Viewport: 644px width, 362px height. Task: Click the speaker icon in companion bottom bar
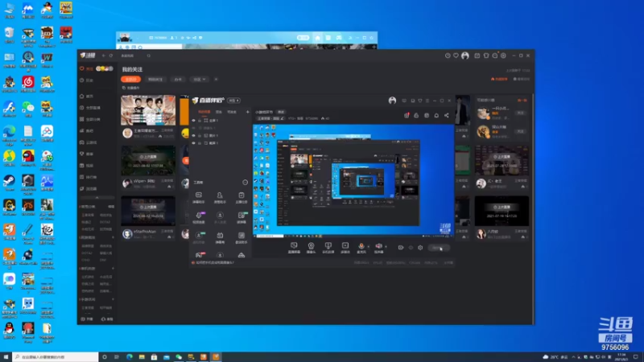point(378,248)
